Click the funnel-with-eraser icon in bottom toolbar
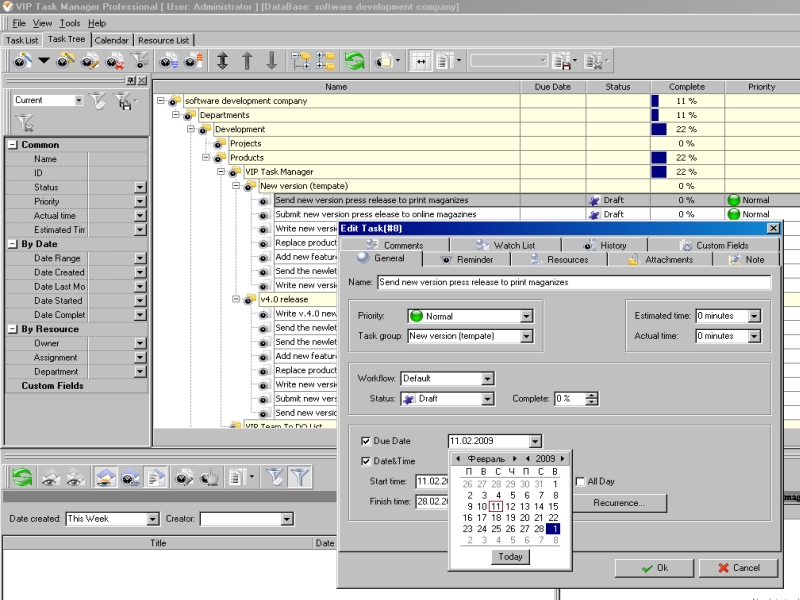The image size is (800, 600). [274, 478]
